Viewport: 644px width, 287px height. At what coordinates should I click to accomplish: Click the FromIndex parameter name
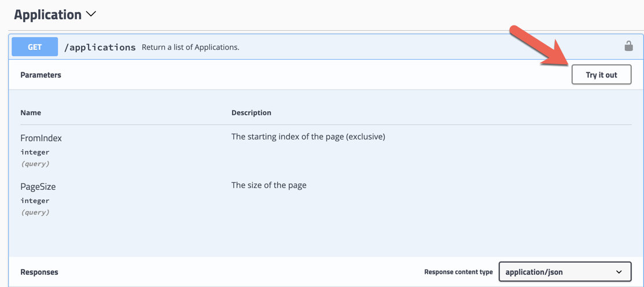pos(41,138)
